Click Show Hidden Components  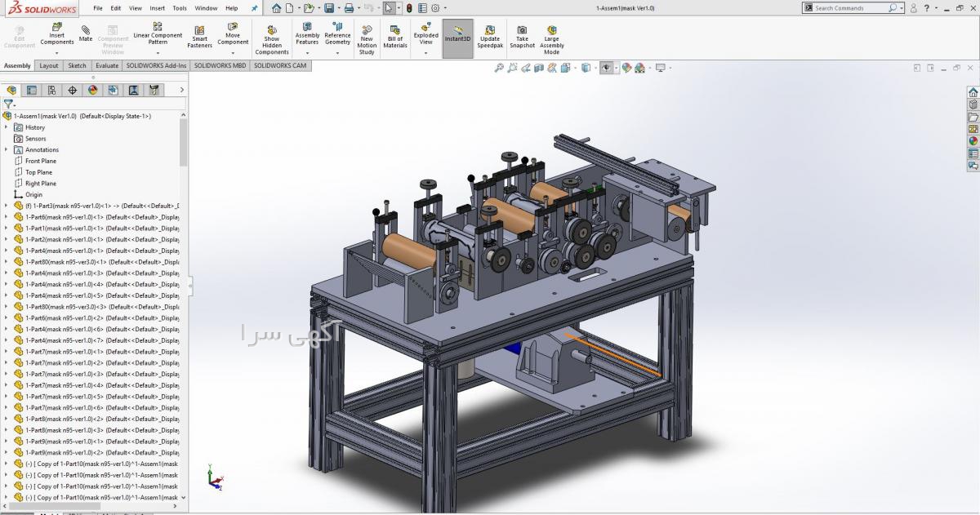[x=272, y=39]
